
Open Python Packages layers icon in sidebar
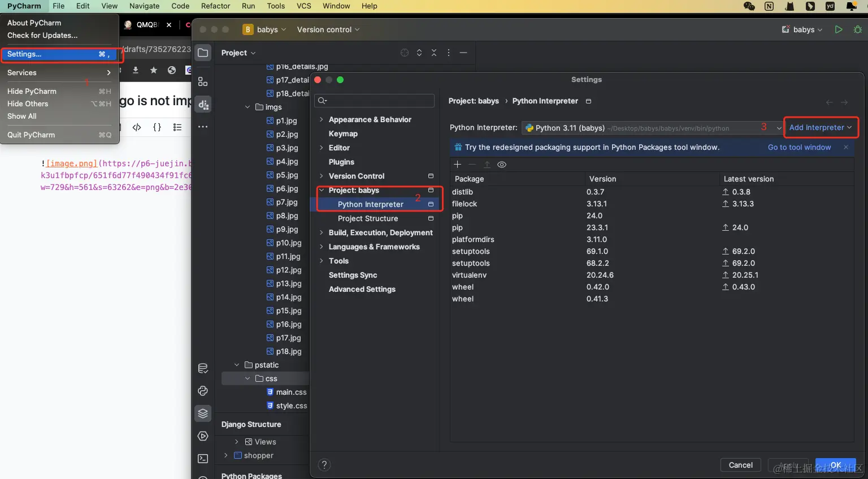[x=203, y=413]
